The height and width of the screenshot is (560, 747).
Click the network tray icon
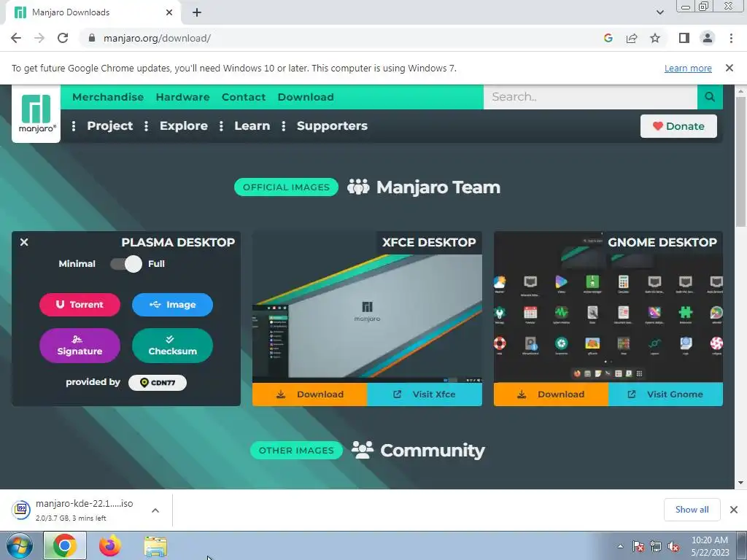click(x=656, y=547)
